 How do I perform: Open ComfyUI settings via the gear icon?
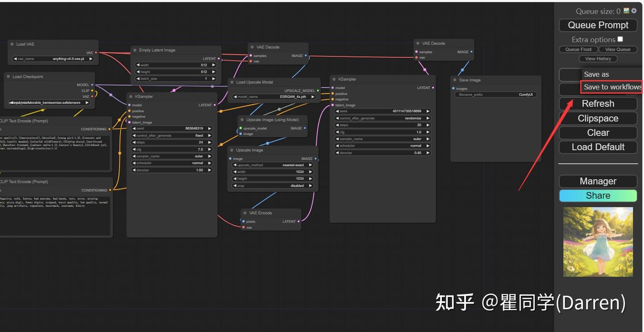tap(634, 11)
